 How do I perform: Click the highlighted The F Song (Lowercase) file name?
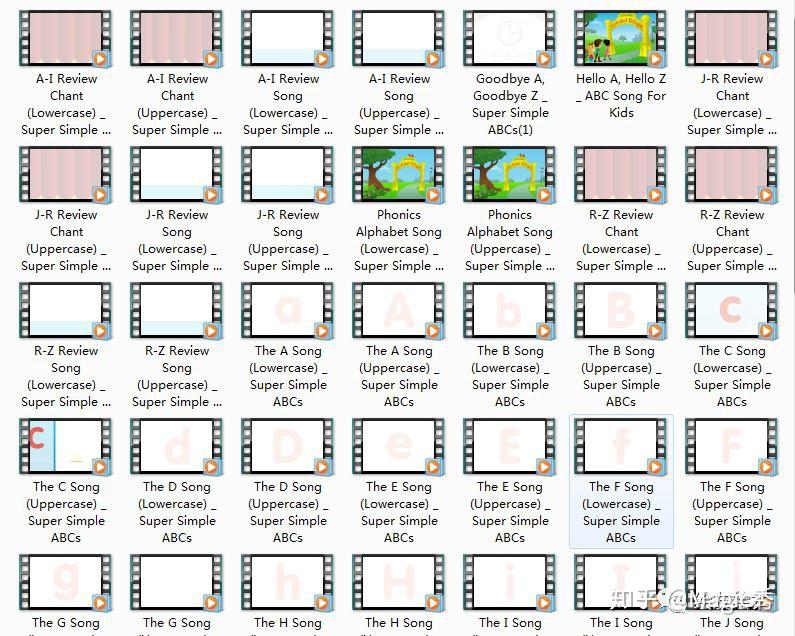621,512
